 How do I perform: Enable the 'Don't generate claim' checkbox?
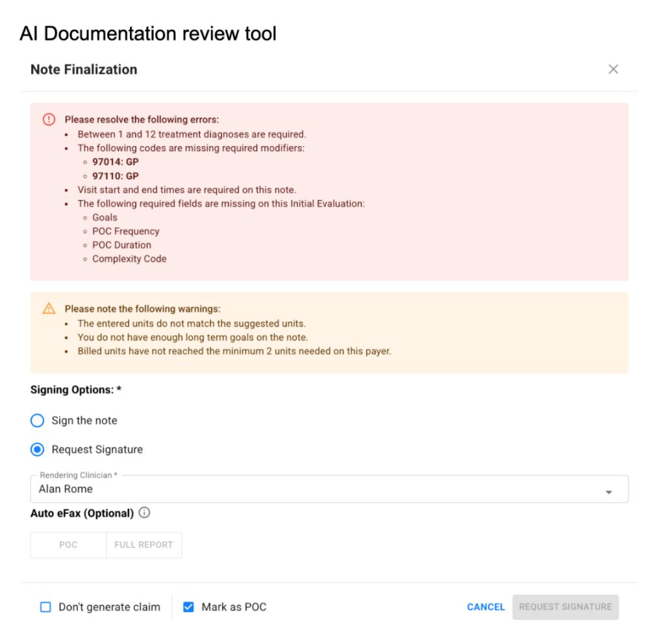45,607
